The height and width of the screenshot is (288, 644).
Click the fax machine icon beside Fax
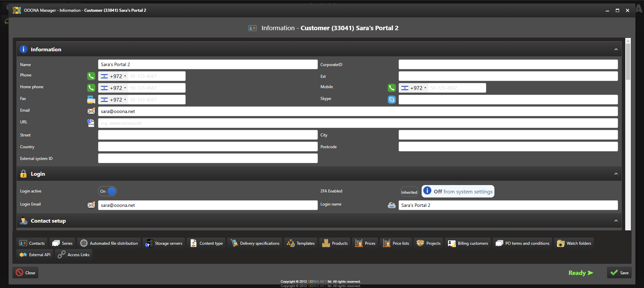(x=91, y=100)
